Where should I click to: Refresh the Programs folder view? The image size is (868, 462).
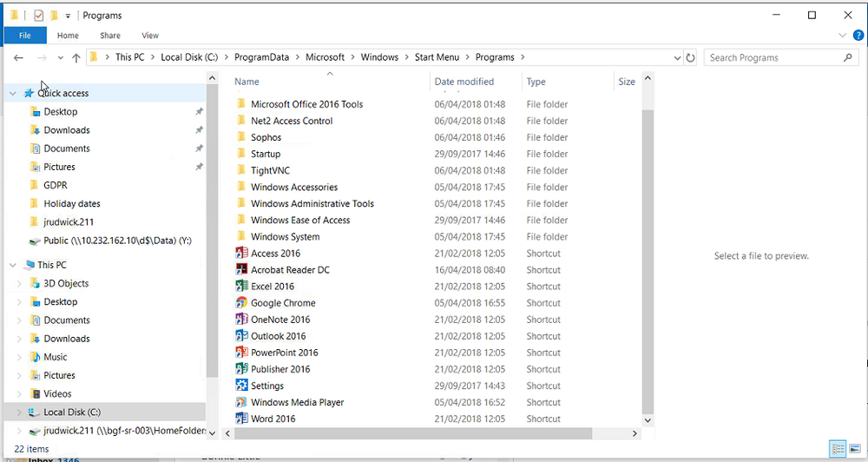[x=690, y=57]
